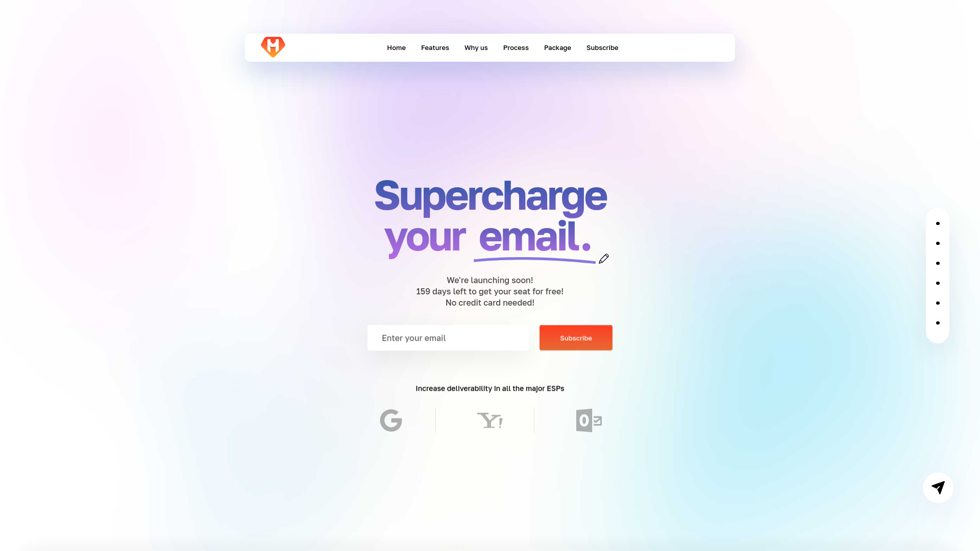The width and height of the screenshot is (980, 551).
Task: Toggle the fourth bullet point indicator
Action: (x=938, y=283)
